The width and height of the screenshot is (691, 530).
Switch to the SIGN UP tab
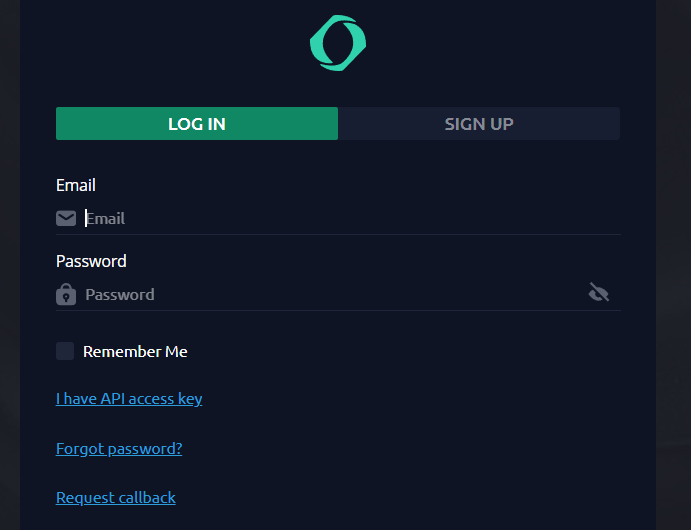(479, 124)
